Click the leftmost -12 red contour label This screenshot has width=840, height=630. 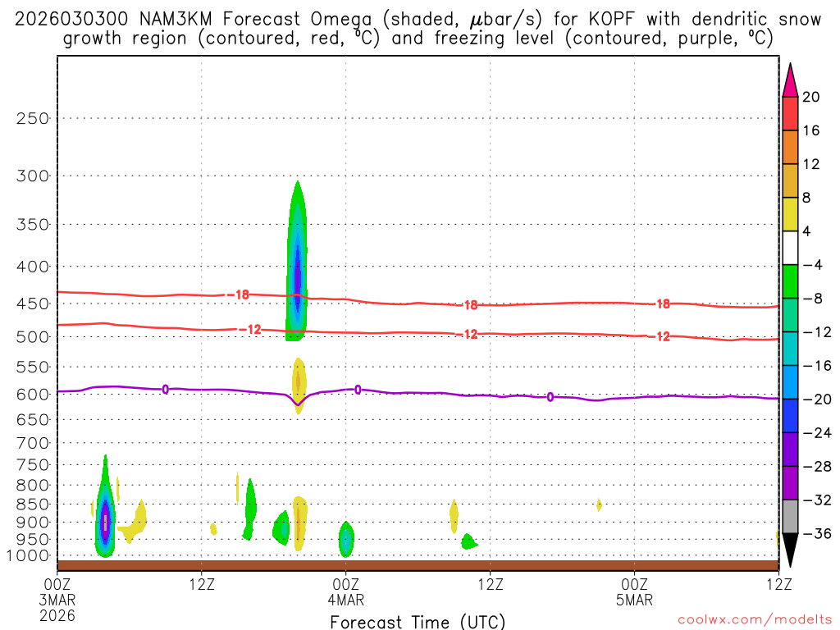click(x=250, y=329)
